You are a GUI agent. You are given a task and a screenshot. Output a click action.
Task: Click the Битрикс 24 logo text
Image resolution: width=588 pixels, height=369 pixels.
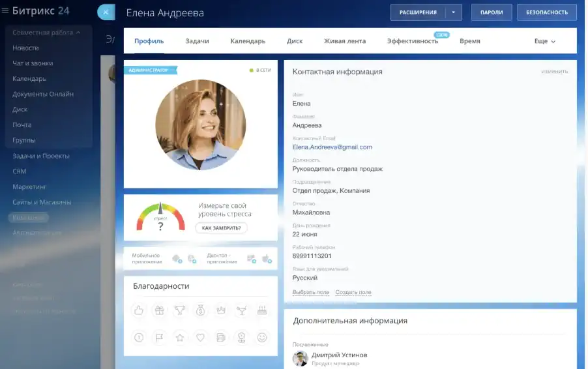click(40, 11)
